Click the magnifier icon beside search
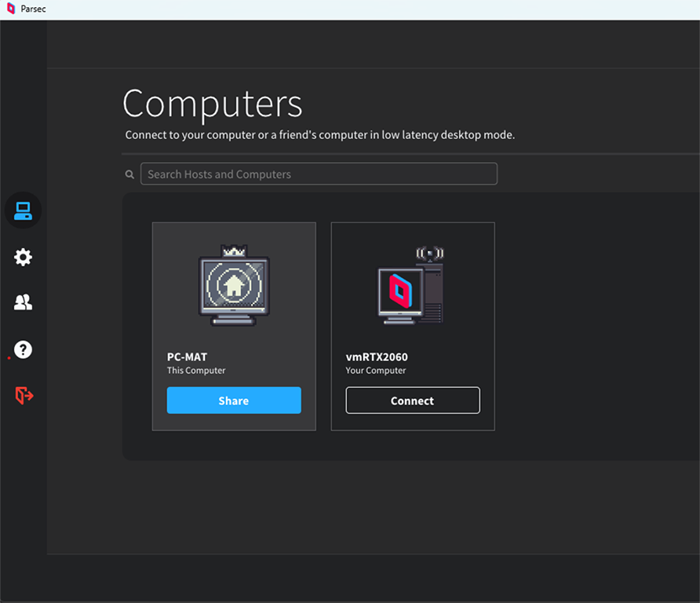 click(129, 174)
